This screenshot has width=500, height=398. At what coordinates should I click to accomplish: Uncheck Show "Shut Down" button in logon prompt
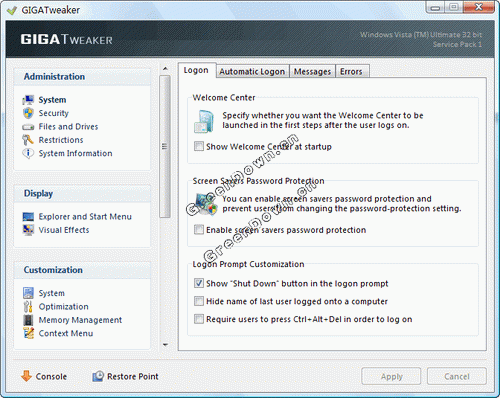(x=199, y=283)
